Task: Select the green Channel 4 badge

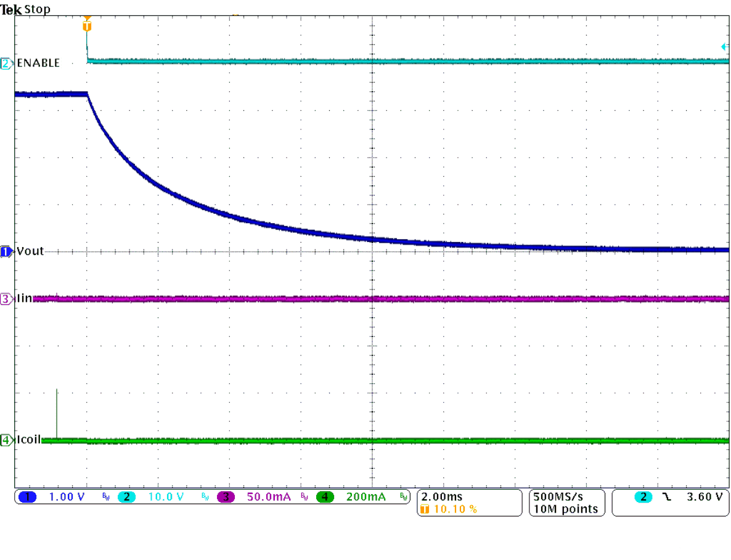Action: coord(325,497)
